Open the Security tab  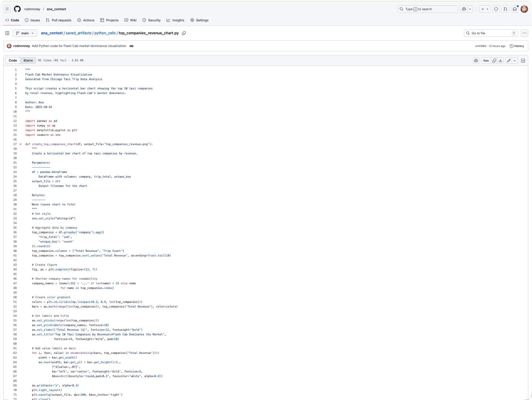[151, 20]
